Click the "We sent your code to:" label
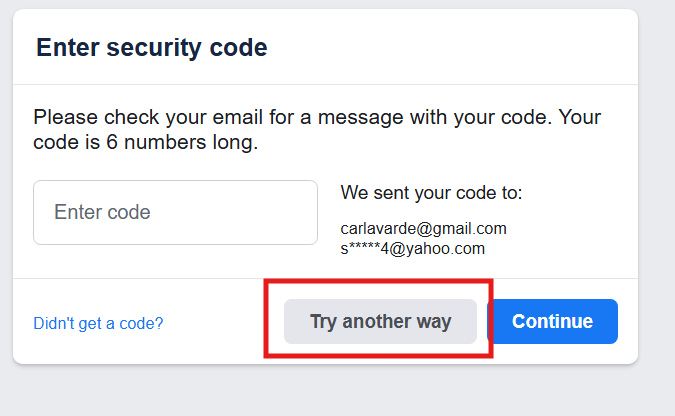Screen dimensions: 675x416 (431, 192)
